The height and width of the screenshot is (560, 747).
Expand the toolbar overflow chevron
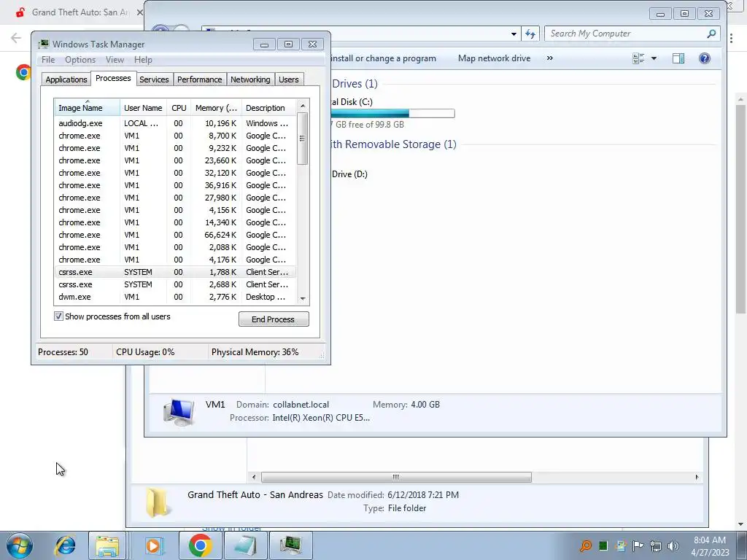tap(550, 58)
